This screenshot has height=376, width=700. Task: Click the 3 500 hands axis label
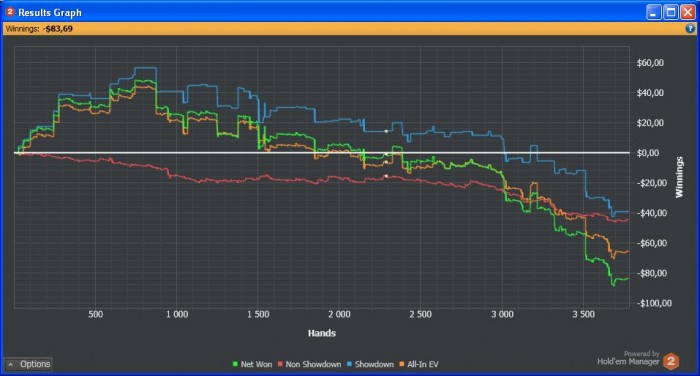pyautogui.click(x=583, y=314)
